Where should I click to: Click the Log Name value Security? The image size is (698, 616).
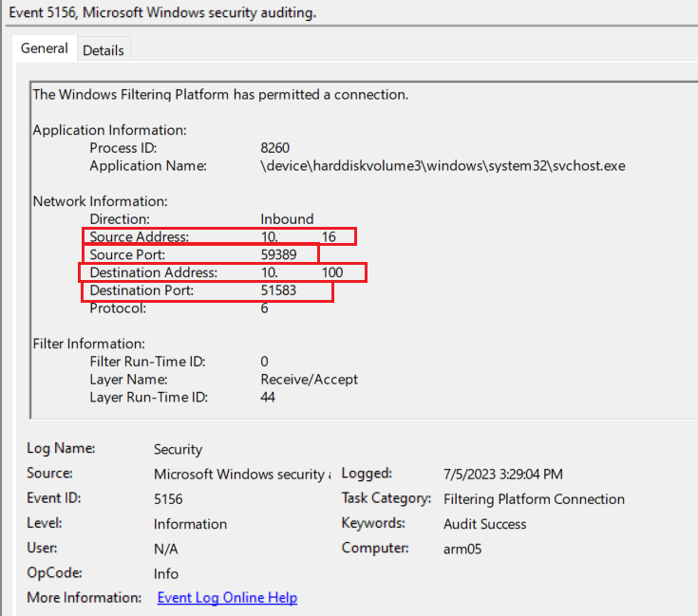pos(178,449)
